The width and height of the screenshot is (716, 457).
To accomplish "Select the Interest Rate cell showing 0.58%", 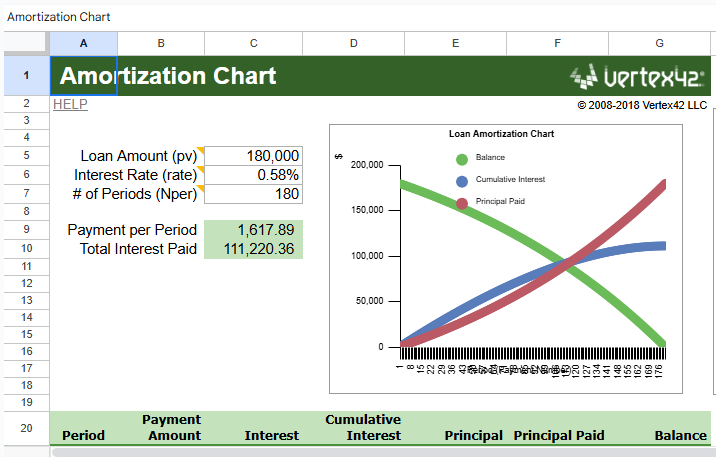I will (x=253, y=175).
